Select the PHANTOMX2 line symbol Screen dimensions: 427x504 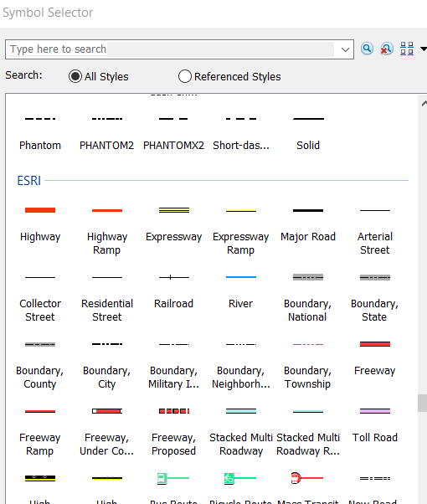pyautogui.click(x=173, y=133)
